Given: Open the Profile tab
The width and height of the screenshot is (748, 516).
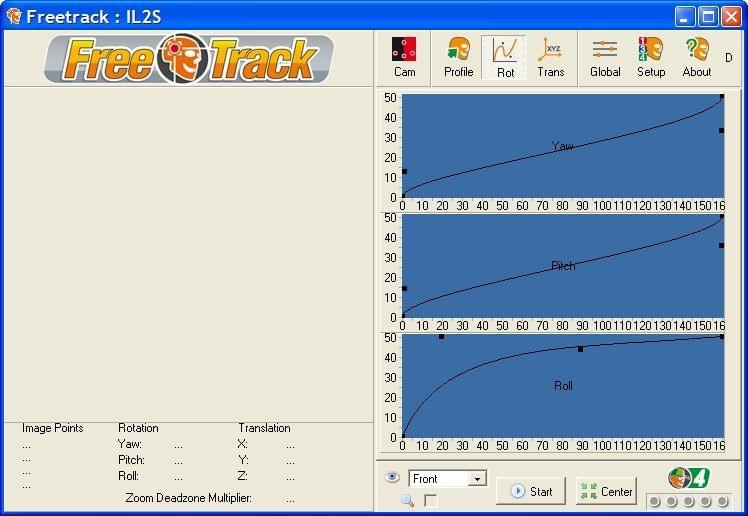Looking at the screenshot, I should coord(458,57).
